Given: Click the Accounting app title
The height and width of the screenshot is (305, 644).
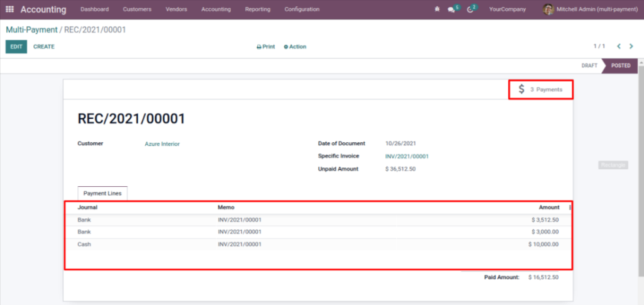Looking at the screenshot, I should click(x=43, y=9).
